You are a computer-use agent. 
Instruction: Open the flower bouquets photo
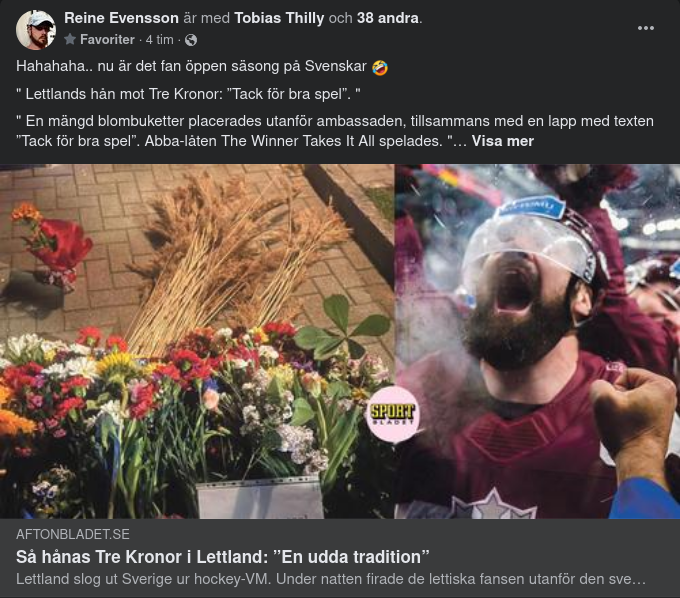pyautogui.click(x=196, y=340)
